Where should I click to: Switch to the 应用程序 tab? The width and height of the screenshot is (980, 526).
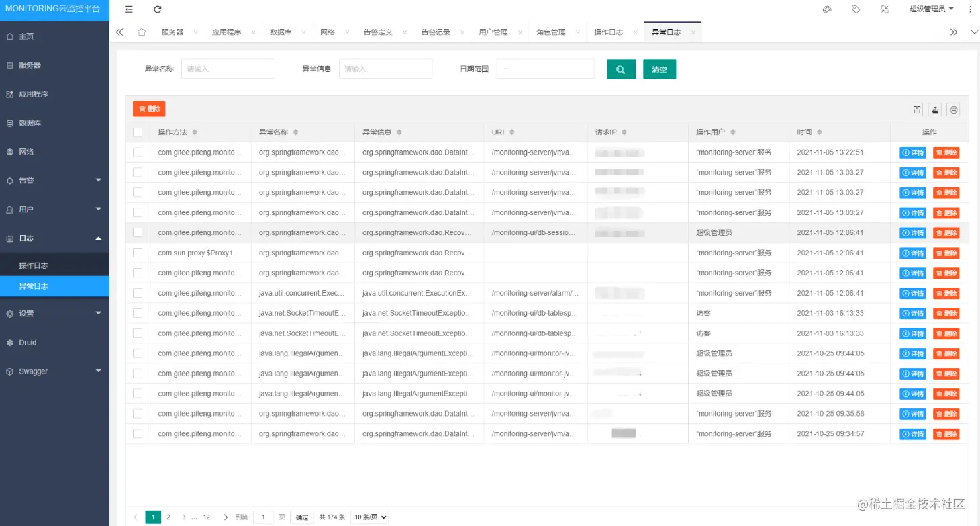[226, 32]
